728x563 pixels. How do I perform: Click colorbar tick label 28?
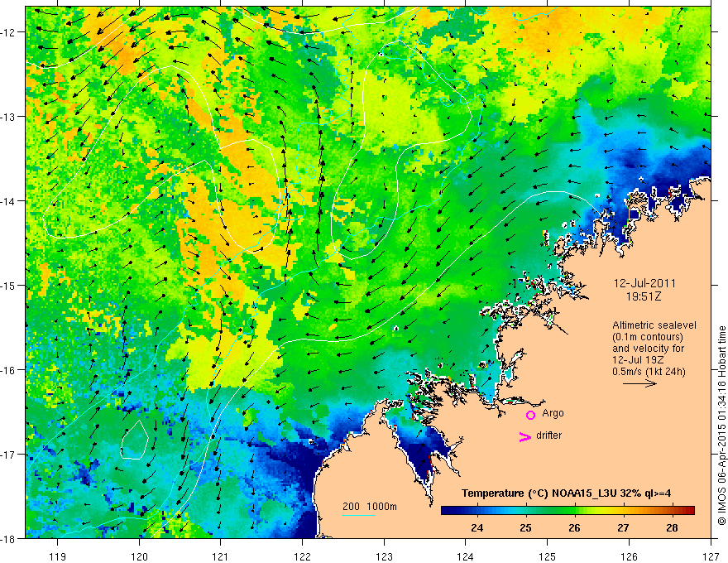point(672,527)
